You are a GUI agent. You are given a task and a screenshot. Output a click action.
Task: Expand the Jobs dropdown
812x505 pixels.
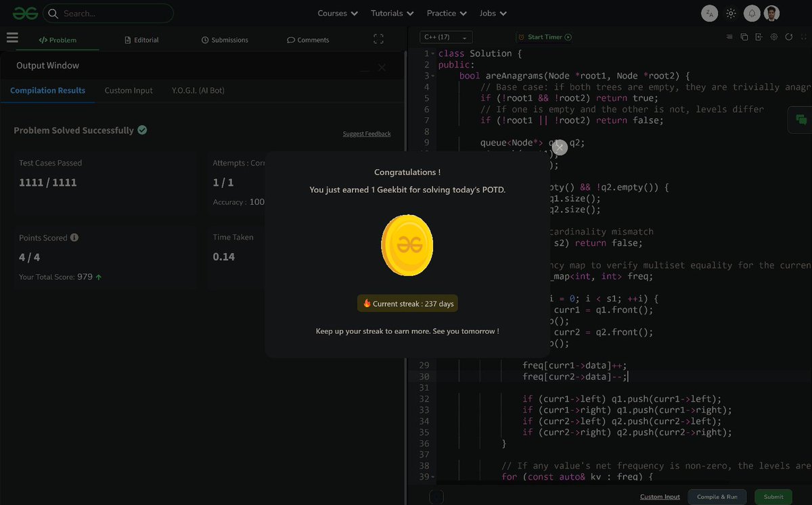[493, 13]
